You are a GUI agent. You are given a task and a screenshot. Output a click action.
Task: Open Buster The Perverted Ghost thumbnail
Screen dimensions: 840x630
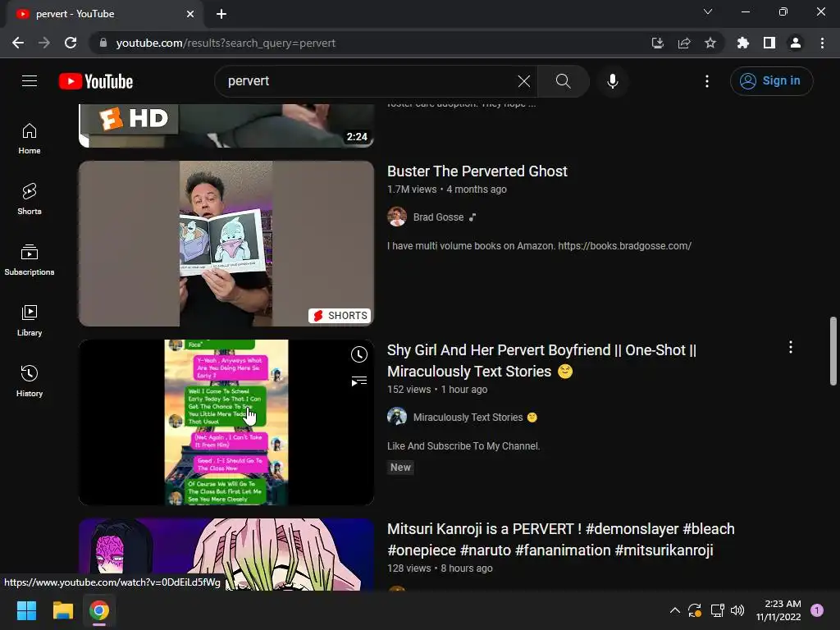click(x=226, y=244)
